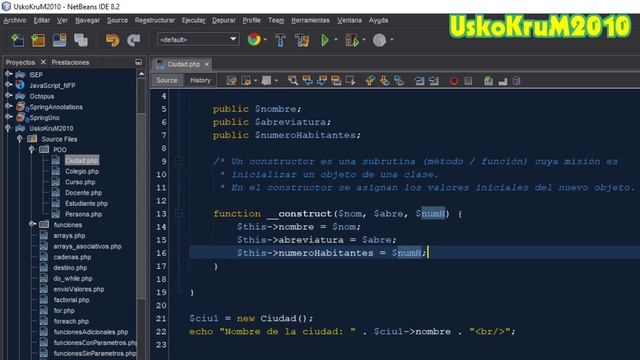Collapse code fold at line 13

[x=179, y=213]
